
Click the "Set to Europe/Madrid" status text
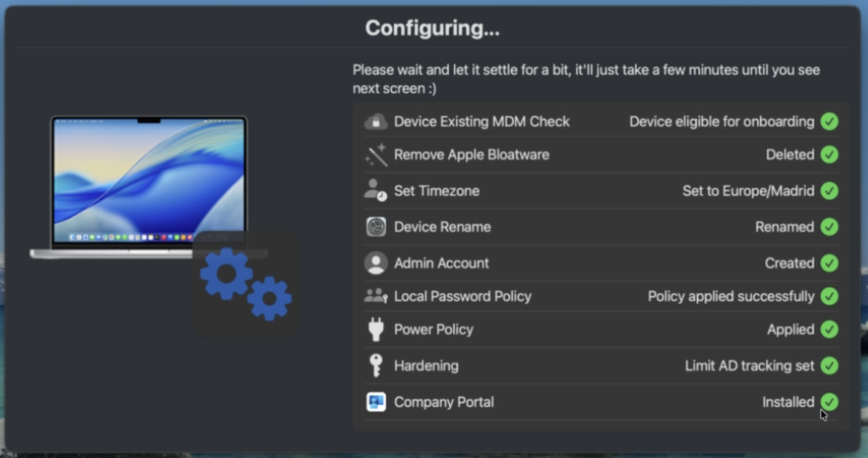(x=748, y=191)
